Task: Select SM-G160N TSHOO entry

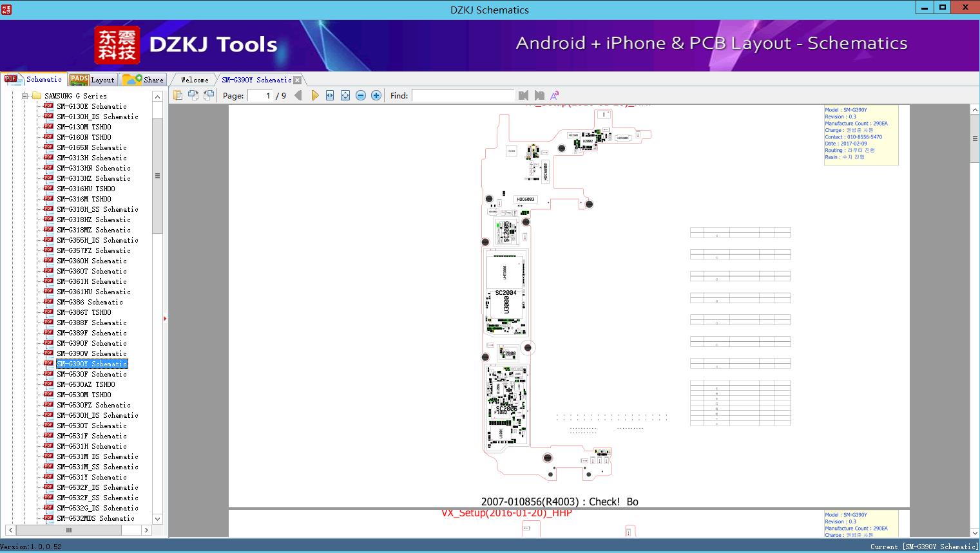Action: (x=84, y=137)
